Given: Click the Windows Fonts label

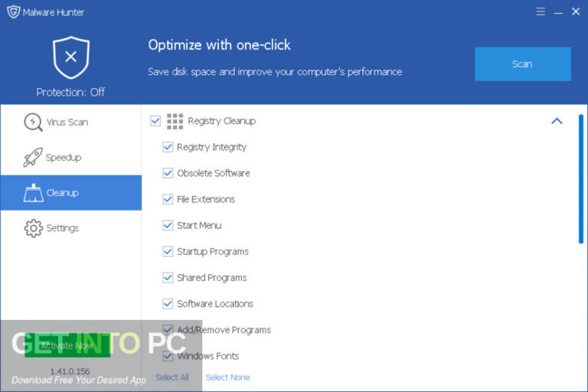Looking at the screenshot, I should 207,356.
